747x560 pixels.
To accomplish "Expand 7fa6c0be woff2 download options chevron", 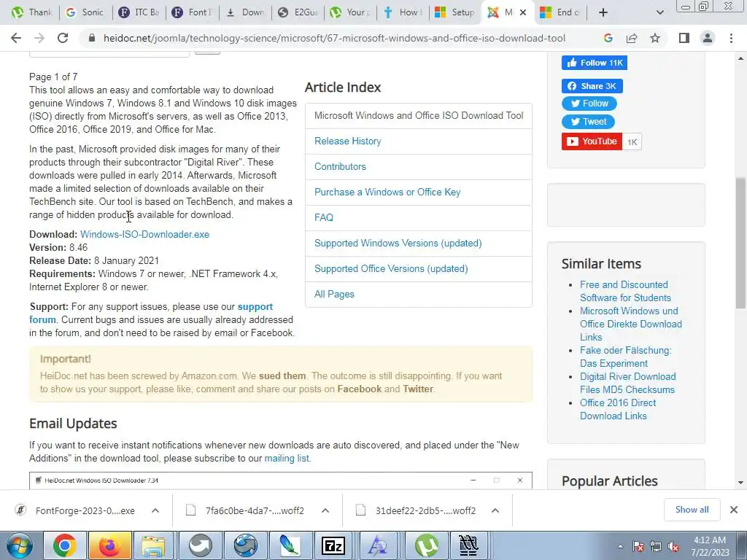I will click(x=325, y=510).
